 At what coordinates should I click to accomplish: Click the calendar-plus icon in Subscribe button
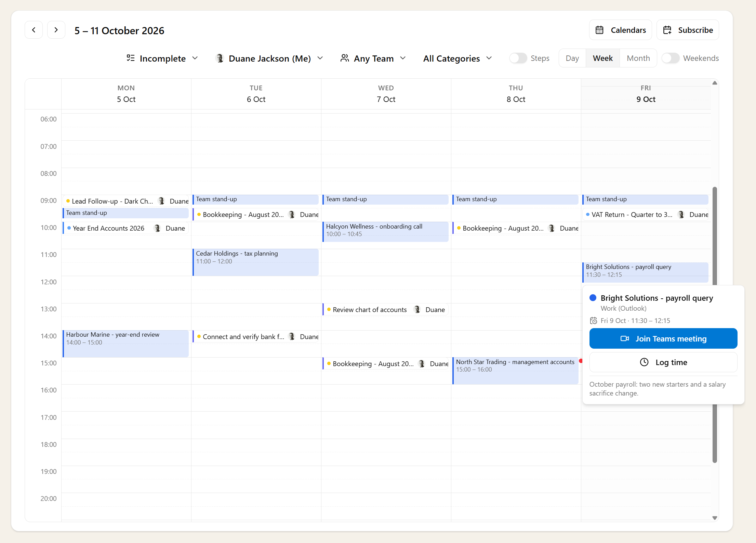[667, 30]
